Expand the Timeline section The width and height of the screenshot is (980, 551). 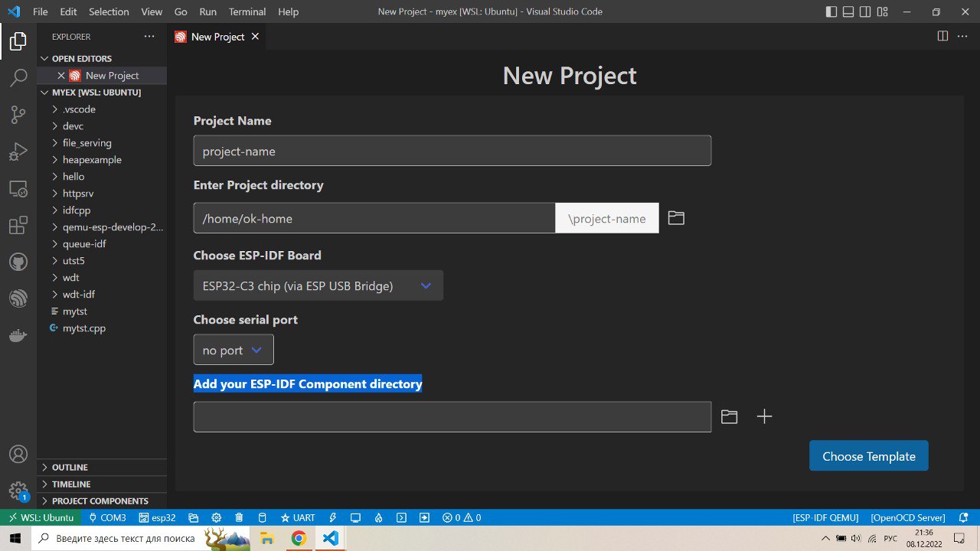tap(102, 484)
